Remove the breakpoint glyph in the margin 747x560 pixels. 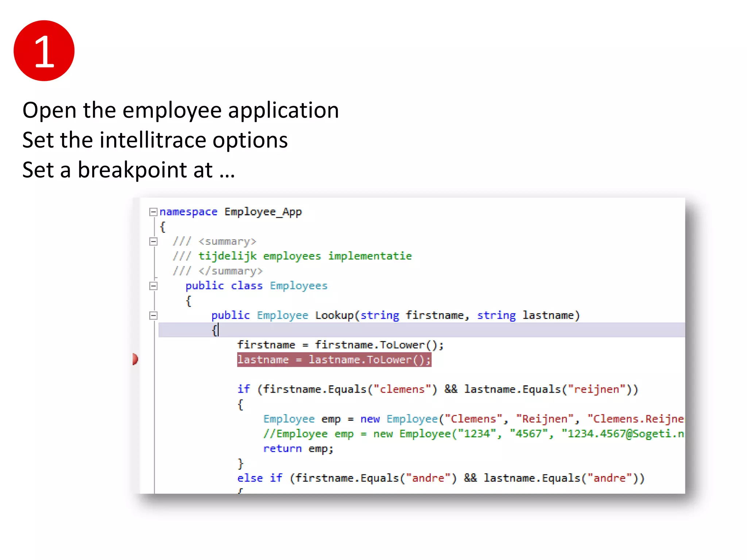(135, 359)
